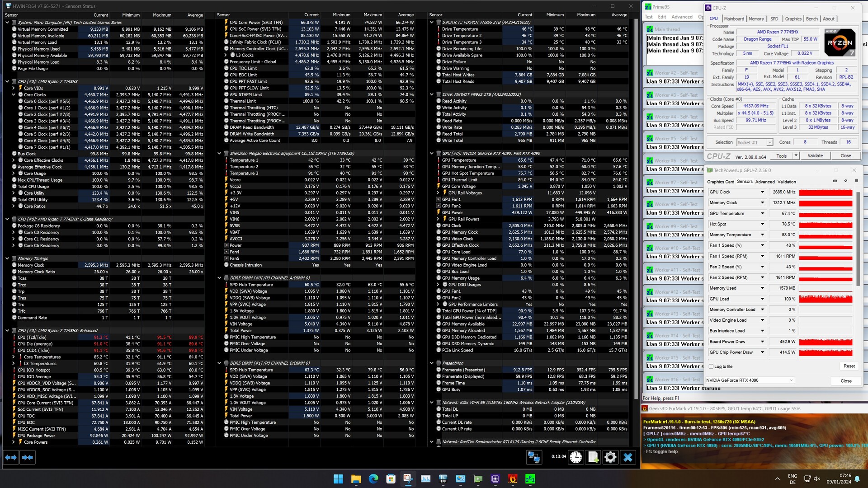Click the GPU-Z refresh icon
Viewport: 868px width, 488px height.
[845, 181]
